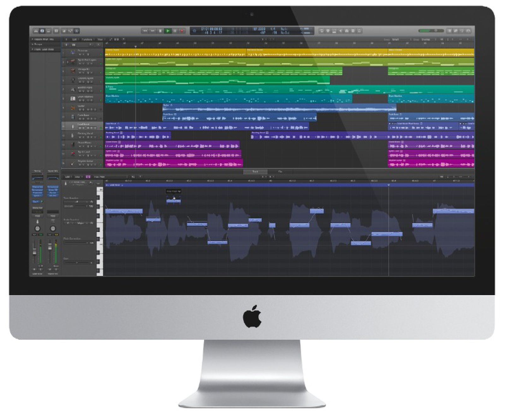The height and width of the screenshot is (420, 505).
Task: Click the scissors Editors button
Action: [x=77, y=31]
